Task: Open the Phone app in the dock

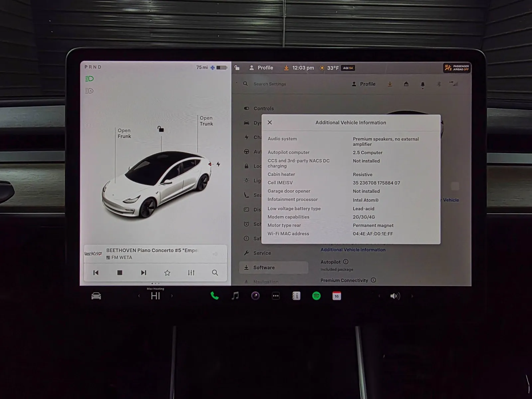Action: [x=214, y=296]
